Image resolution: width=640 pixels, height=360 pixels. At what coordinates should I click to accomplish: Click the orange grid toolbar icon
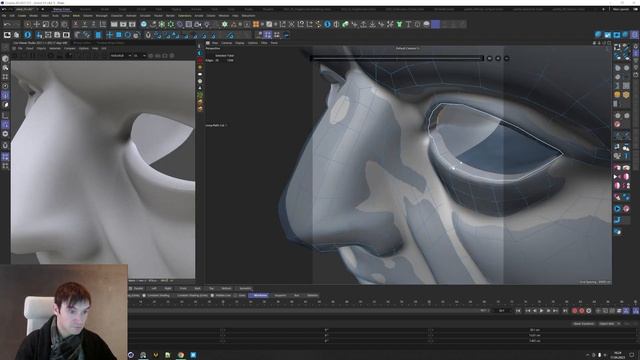(256, 24)
